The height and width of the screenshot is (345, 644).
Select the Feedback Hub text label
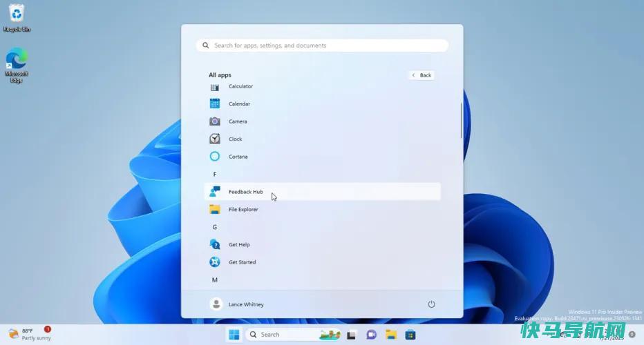click(245, 192)
